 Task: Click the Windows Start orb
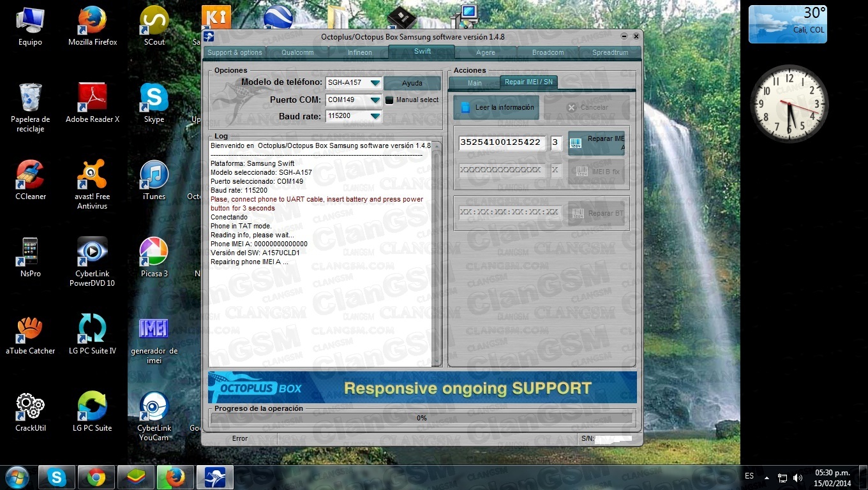(17, 477)
